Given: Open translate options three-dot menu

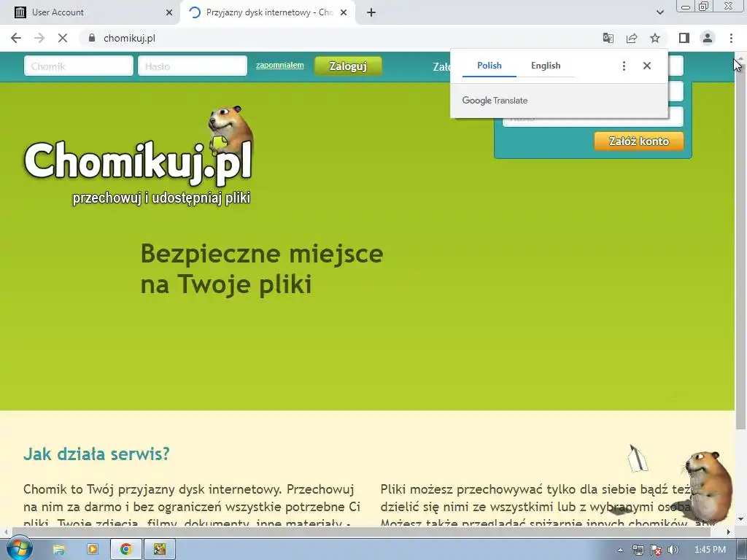Looking at the screenshot, I should click(624, 66).
